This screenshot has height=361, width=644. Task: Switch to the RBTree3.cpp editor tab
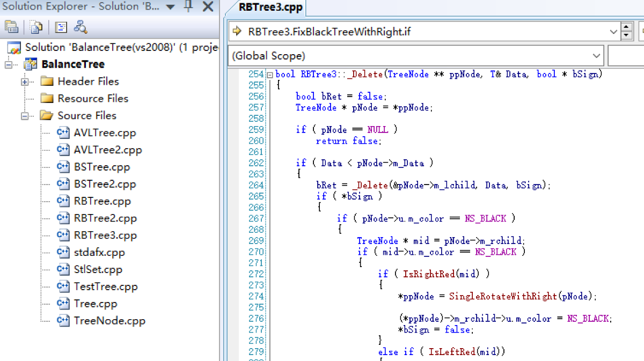point(271,8)
